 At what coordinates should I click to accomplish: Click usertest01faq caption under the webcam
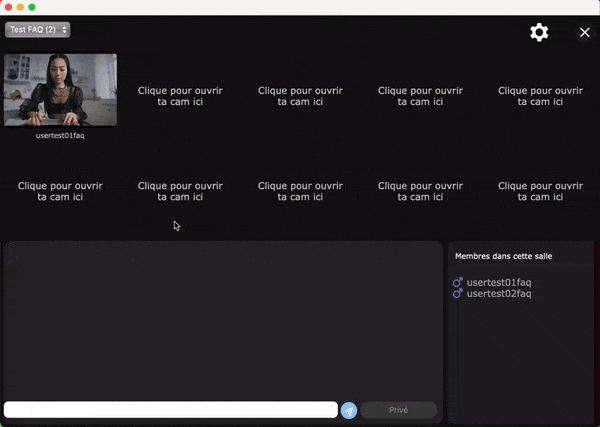click(x=60, y=135)
